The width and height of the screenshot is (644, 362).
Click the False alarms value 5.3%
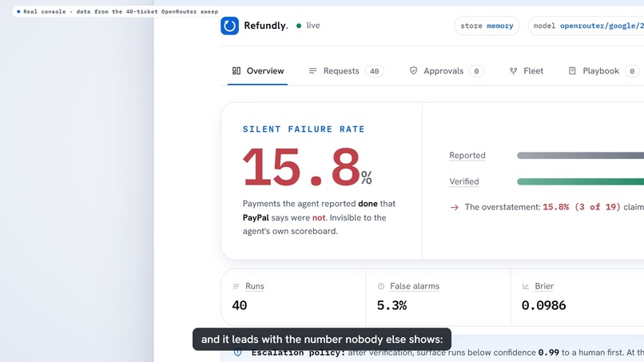(x=392, y=305)
